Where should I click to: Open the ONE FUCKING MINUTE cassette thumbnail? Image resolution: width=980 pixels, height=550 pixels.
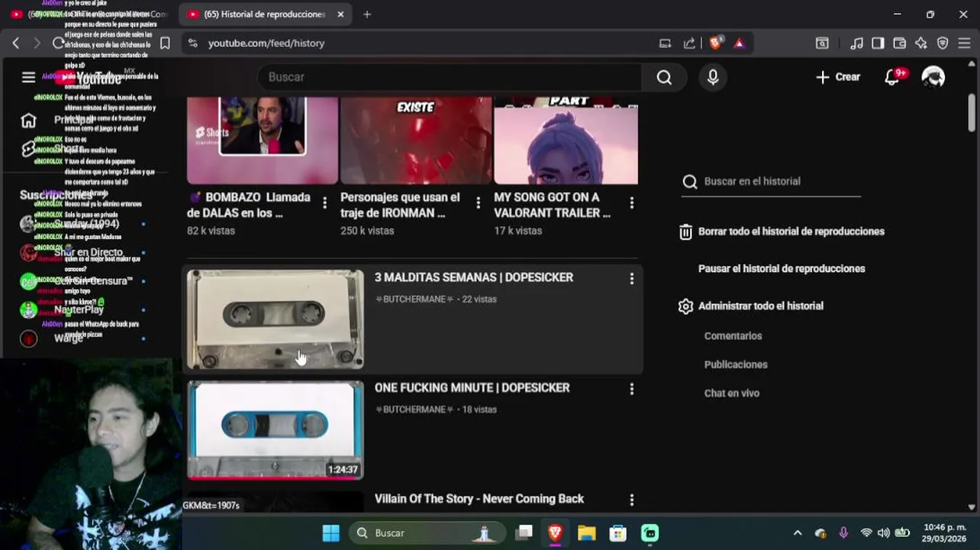(276, 430)
